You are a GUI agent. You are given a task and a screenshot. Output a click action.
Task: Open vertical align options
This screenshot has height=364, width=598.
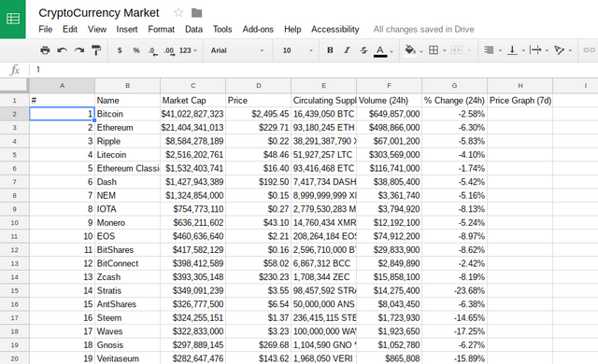click(x=512, y=50)
